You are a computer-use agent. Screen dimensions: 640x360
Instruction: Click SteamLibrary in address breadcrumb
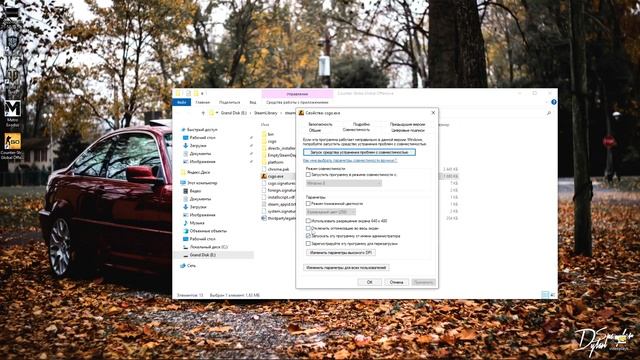[x=266, y=113]
